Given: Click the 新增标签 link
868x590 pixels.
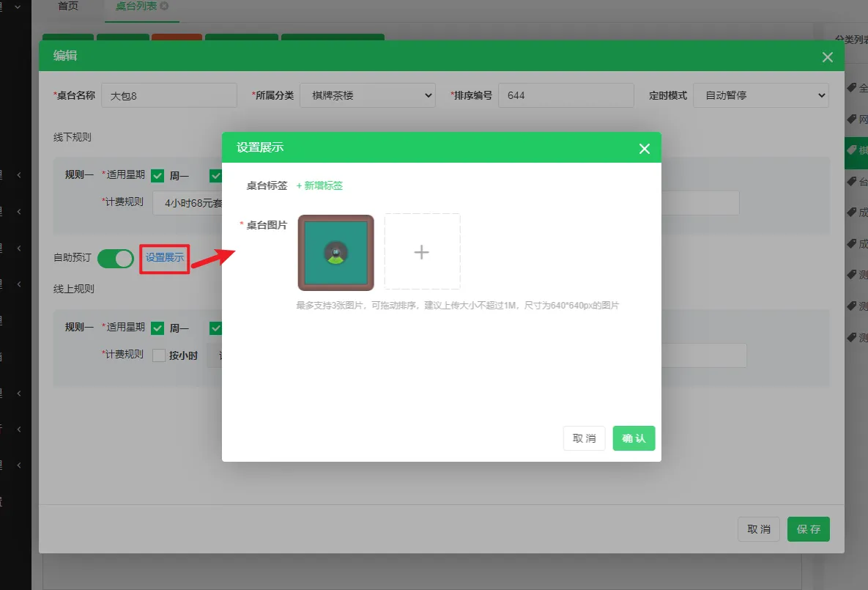Looking at the screenshot, I should click(x=320, y=185).
